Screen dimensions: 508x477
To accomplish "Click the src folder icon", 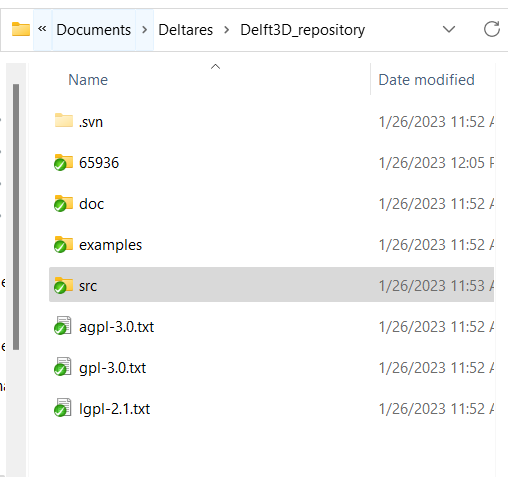I will coord(63,285).
